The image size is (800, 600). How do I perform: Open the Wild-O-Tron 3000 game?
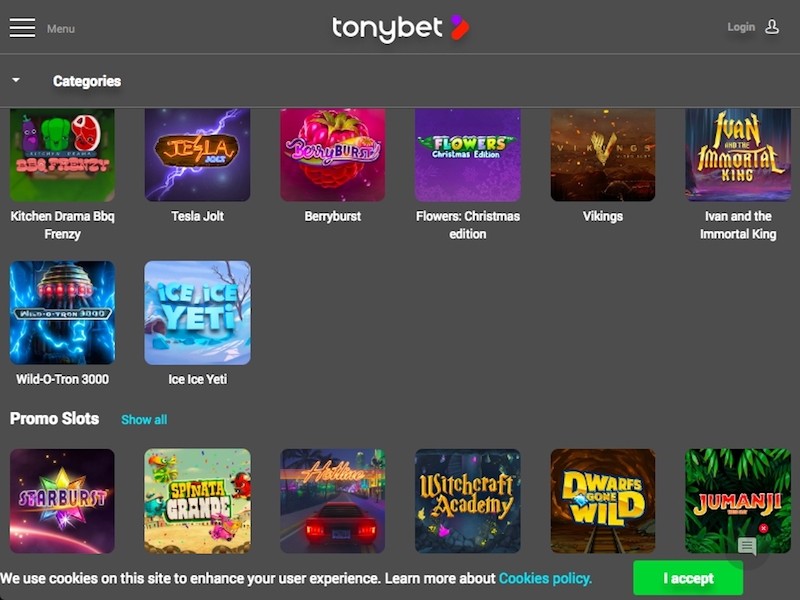[x=62, y=313]
